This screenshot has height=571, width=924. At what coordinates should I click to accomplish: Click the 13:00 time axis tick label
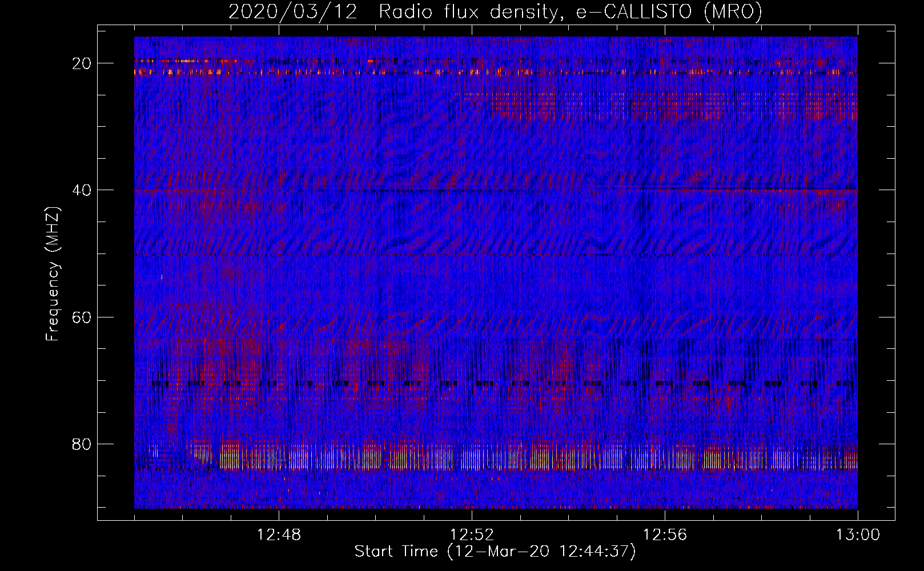(x=858, y=535)
